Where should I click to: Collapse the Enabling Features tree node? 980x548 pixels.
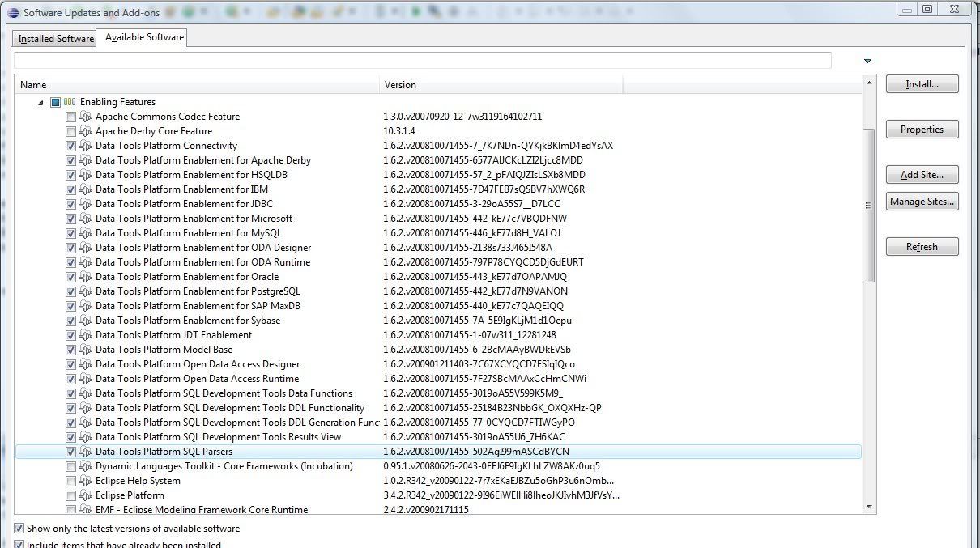click(41, 103)
